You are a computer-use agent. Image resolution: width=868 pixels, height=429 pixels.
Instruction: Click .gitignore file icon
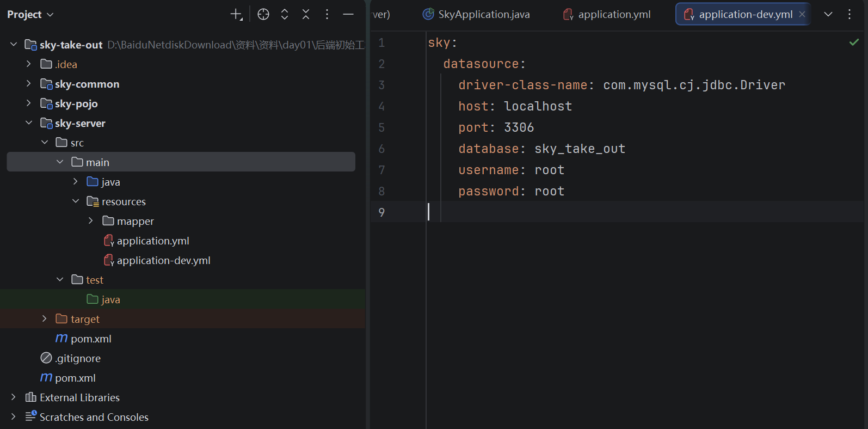click(46, 358)
